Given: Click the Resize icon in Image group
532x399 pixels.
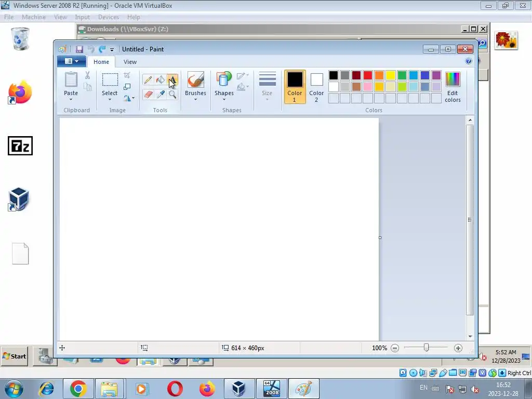Looking at the screenshot, I should click(x=127, y=87).
